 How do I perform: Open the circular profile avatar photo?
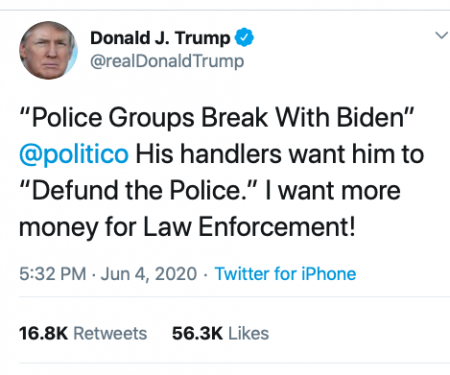[x=48, y=50]
